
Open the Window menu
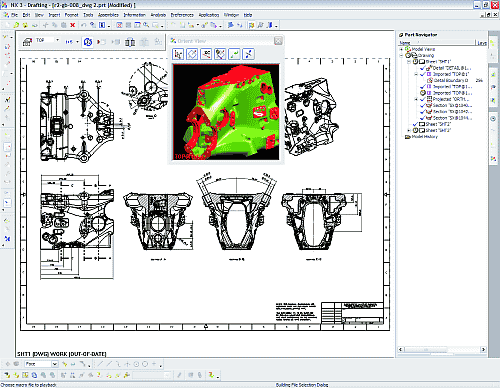231,15
